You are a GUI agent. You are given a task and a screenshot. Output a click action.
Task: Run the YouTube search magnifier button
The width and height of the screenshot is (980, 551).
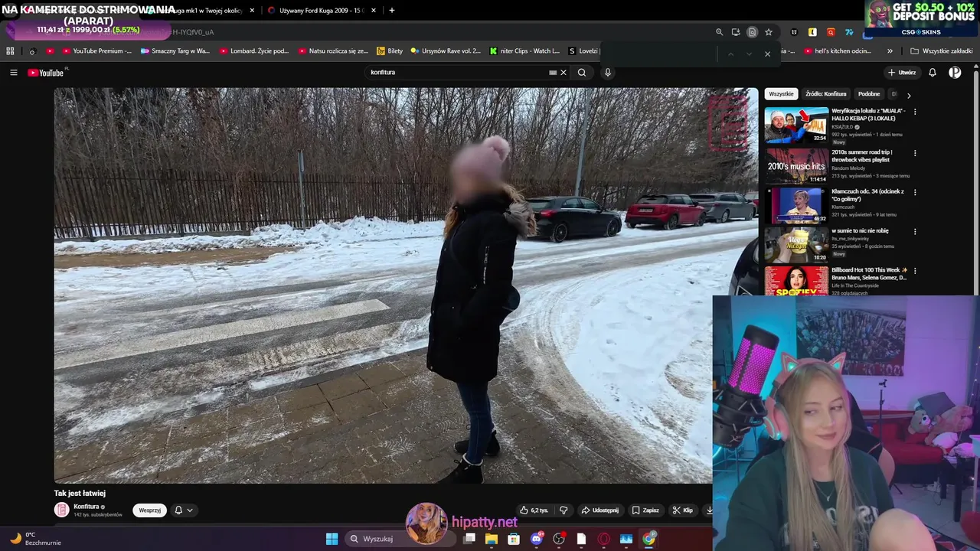[x=582, y=73]
